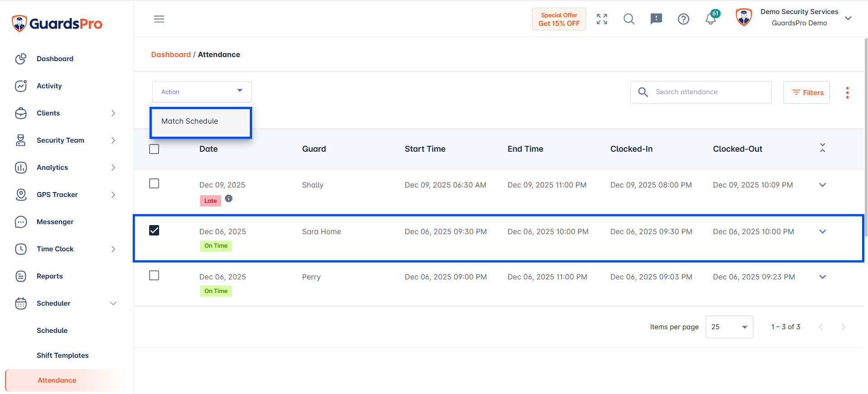Click Perry On Time badge
This screenshot has width=868, height=394.
point(216,291)
